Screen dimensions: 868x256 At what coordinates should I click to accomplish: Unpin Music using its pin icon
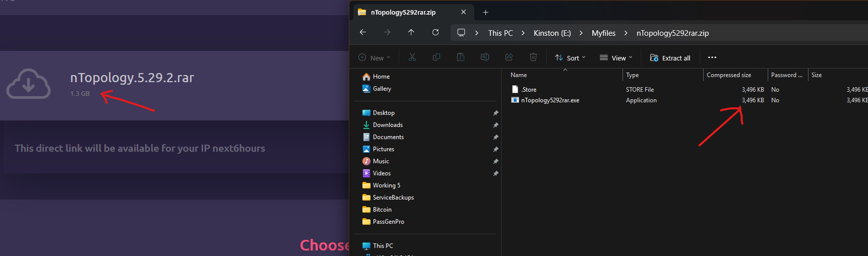(495, 161)
